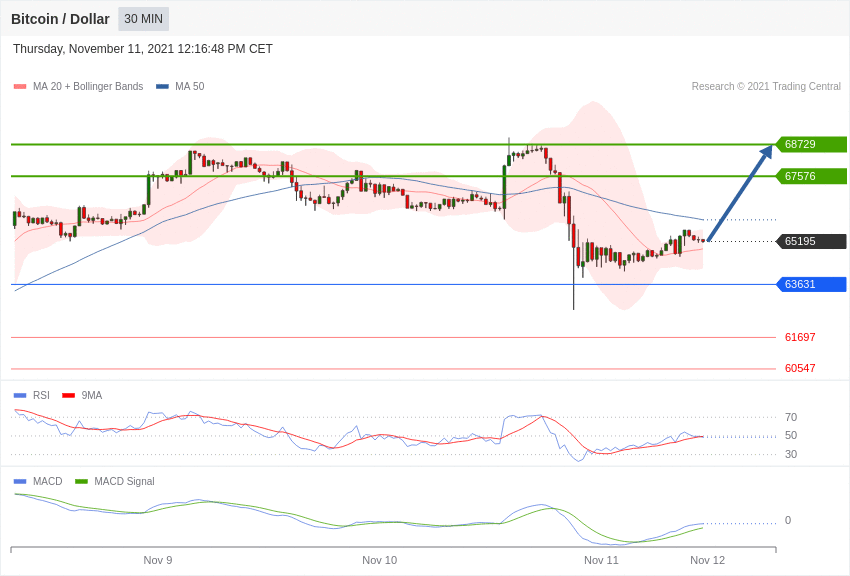
Task: Click the MACD Signal green legend swatch
Action: click(x=81, y=482)
